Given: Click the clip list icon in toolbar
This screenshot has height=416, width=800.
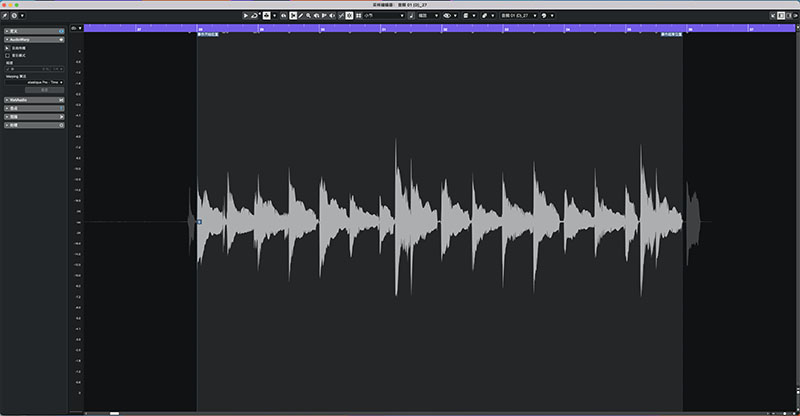Looking at the screenshot, I should coord(466,16).
